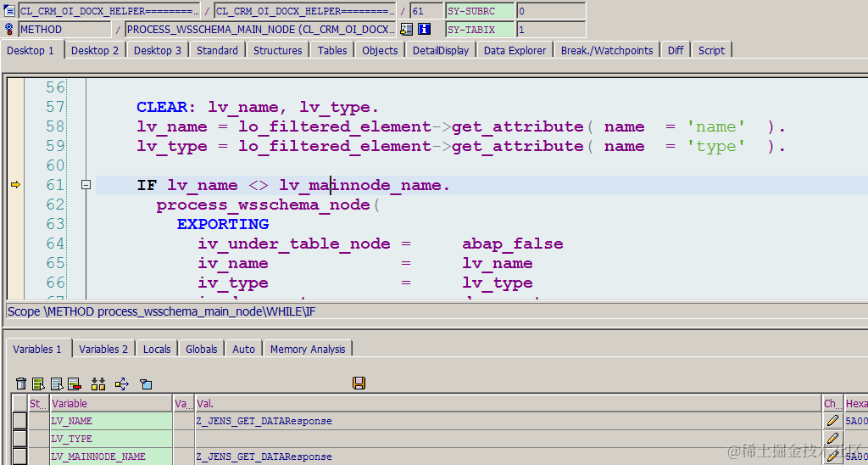Select the Auto tab
The image size is (868, 465).
[x=243, y=349]
